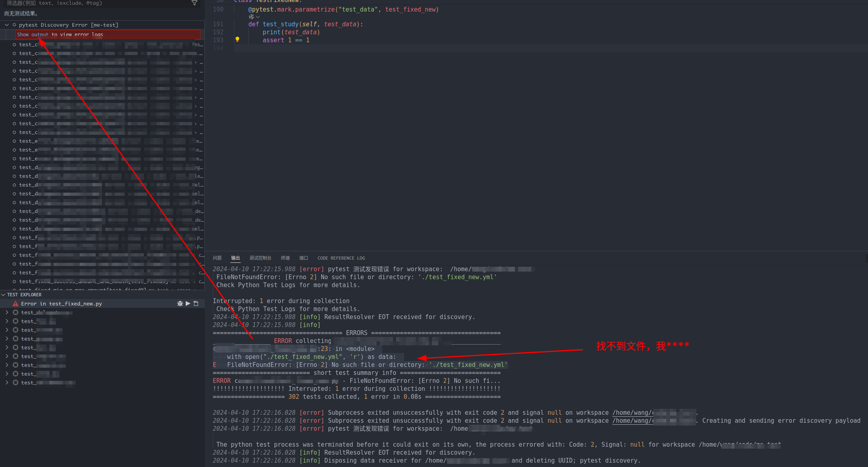Click '302 tests collected, 1 error' summary line
This screenshot has width=868, height=467.
357,397
